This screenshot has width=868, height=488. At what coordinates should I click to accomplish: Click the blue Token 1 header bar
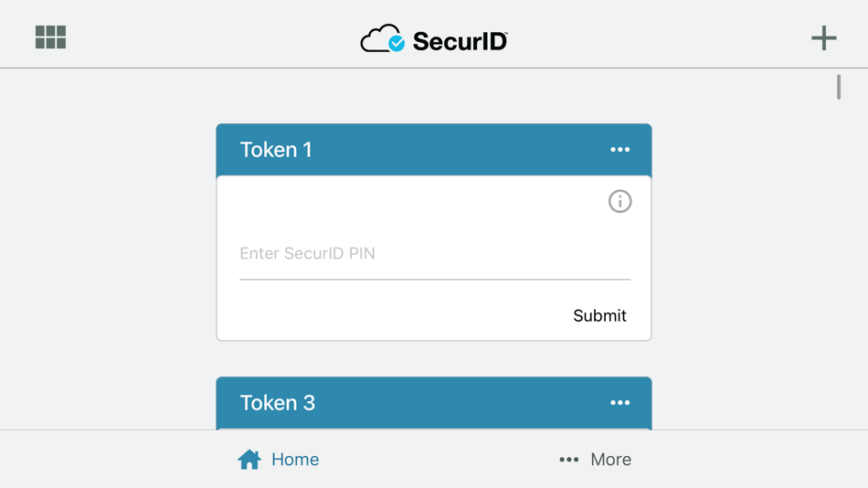439,150
